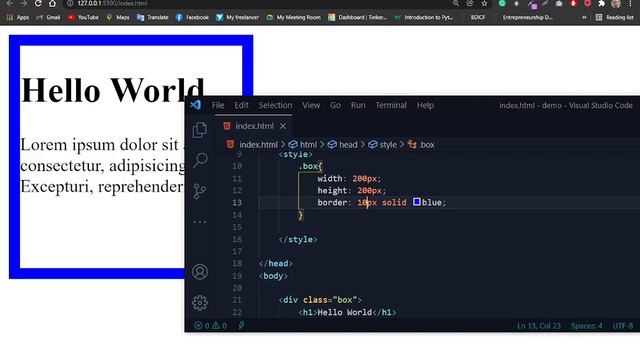
Task: Bookmark this page with the star icon
Action: (x=484, y=4)
